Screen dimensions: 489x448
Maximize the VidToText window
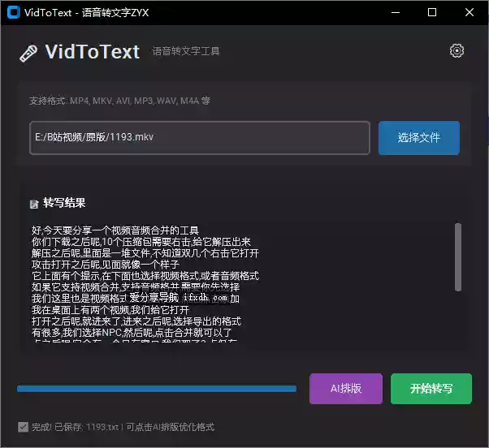coord(432,12)
